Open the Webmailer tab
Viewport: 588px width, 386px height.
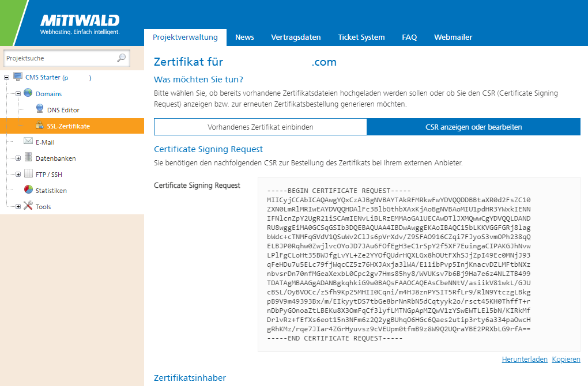tap(453, 37)
